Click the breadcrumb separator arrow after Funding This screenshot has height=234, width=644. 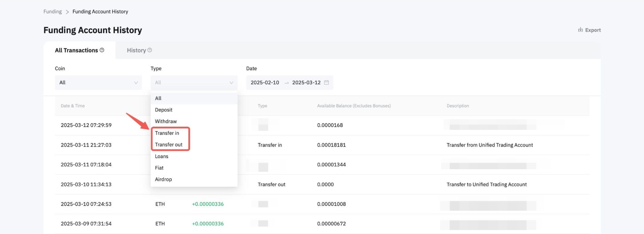[67, 12]
